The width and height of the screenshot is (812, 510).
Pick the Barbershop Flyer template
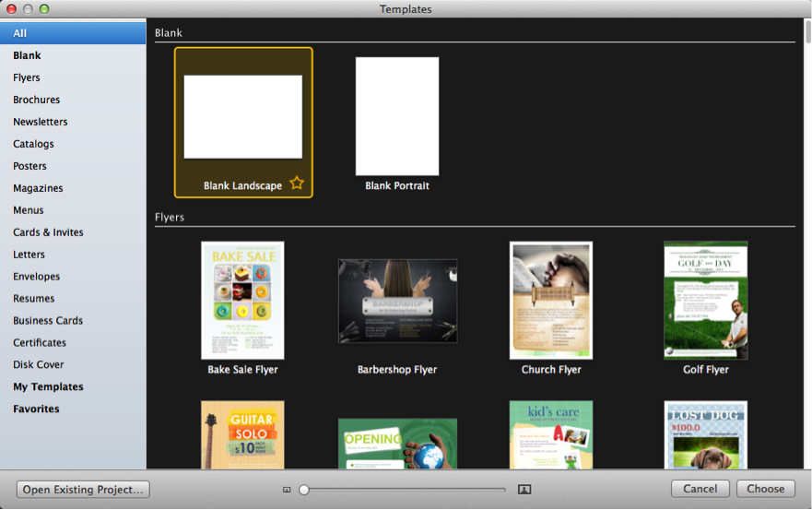pyautogui.click(x=397, y=301)
